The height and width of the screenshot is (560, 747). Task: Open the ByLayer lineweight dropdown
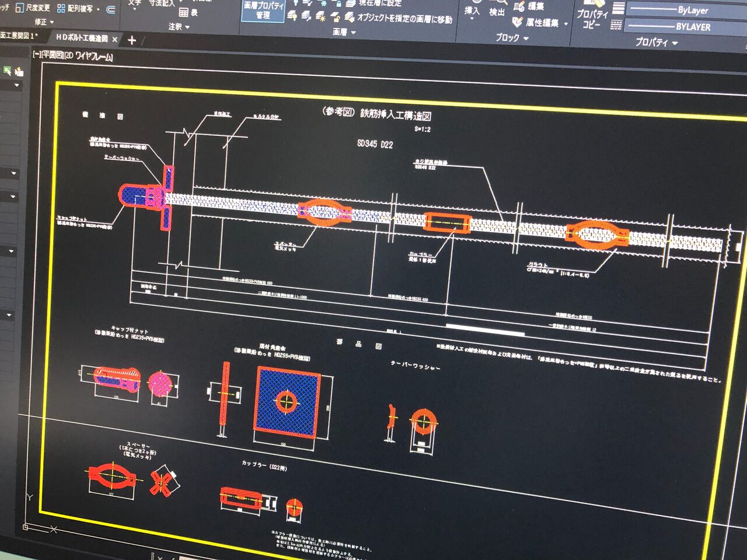686,10
